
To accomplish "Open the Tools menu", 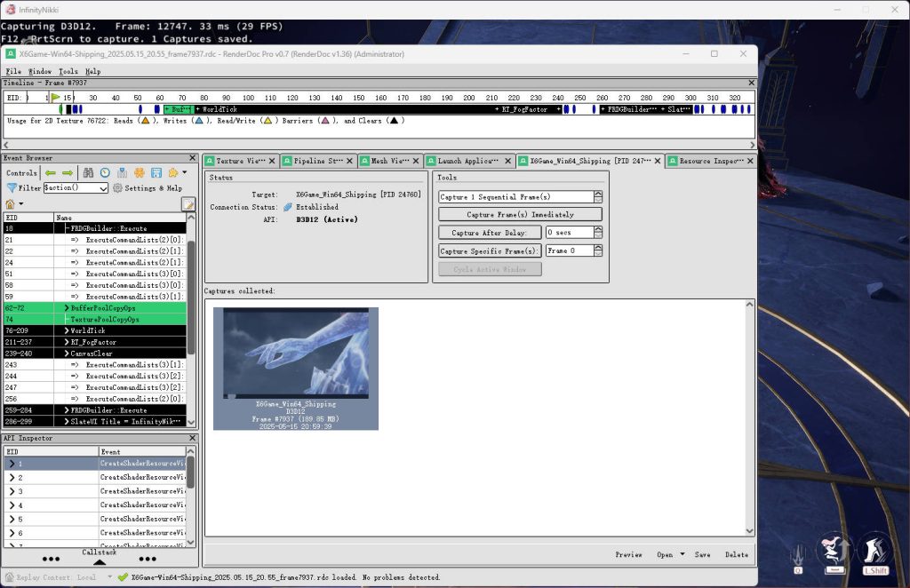I will tap(68, 71).
